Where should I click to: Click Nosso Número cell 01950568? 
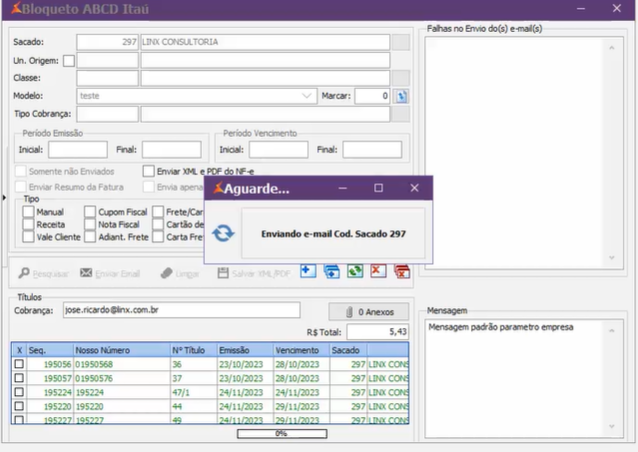122,364
